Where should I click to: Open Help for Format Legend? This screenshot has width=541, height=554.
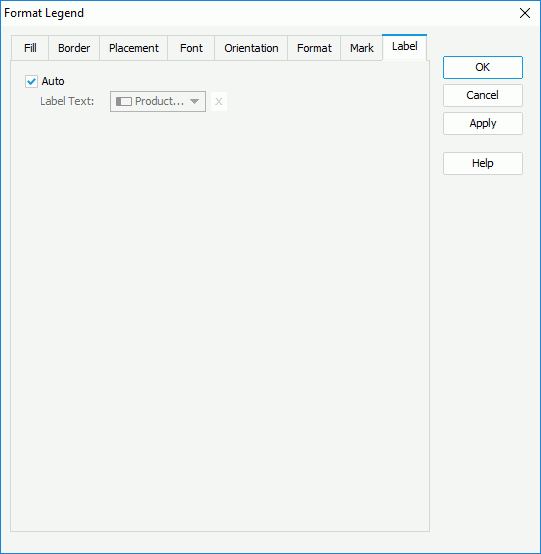point(483,164)
